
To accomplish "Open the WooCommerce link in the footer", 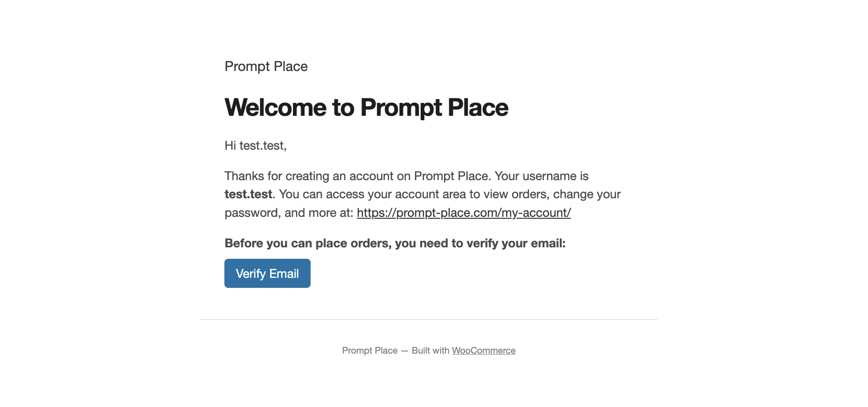I will [484, 350].
